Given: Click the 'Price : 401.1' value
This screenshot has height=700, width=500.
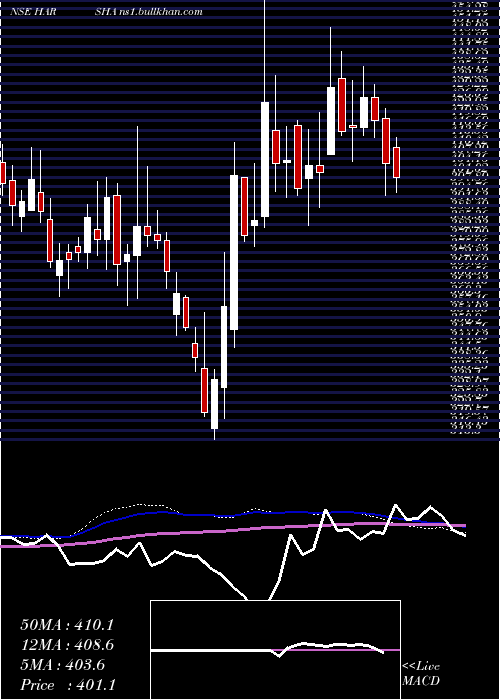Looking at the screenshot, I should 67,685.
